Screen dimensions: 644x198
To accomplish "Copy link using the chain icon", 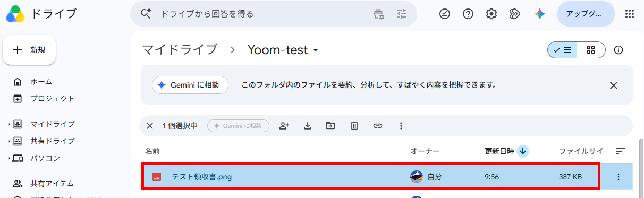I will 378,126.
